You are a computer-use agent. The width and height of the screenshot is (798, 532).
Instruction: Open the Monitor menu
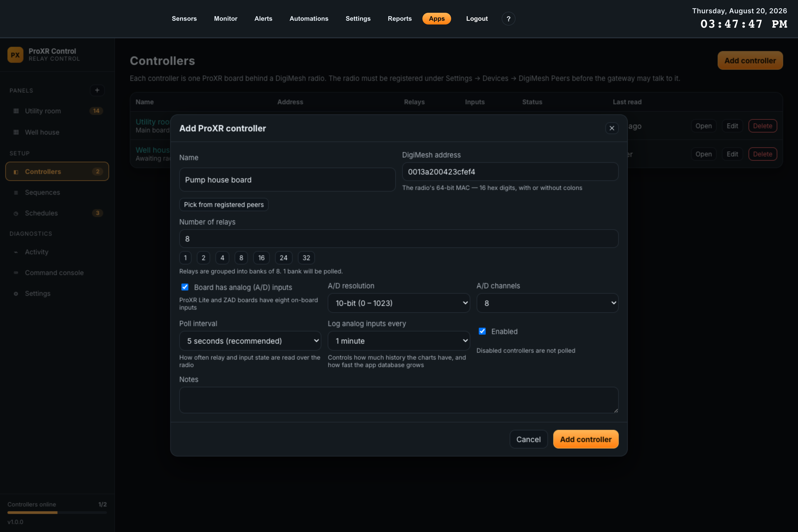[226, 19]
